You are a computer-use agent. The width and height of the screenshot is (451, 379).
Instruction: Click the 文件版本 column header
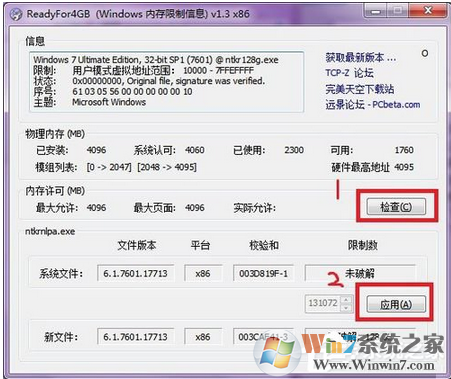tap(137, 245)
